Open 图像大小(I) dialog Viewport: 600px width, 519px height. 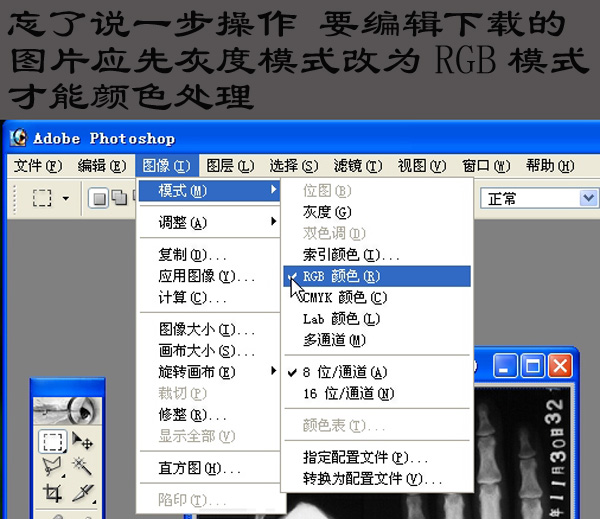[x=209, y=329]
